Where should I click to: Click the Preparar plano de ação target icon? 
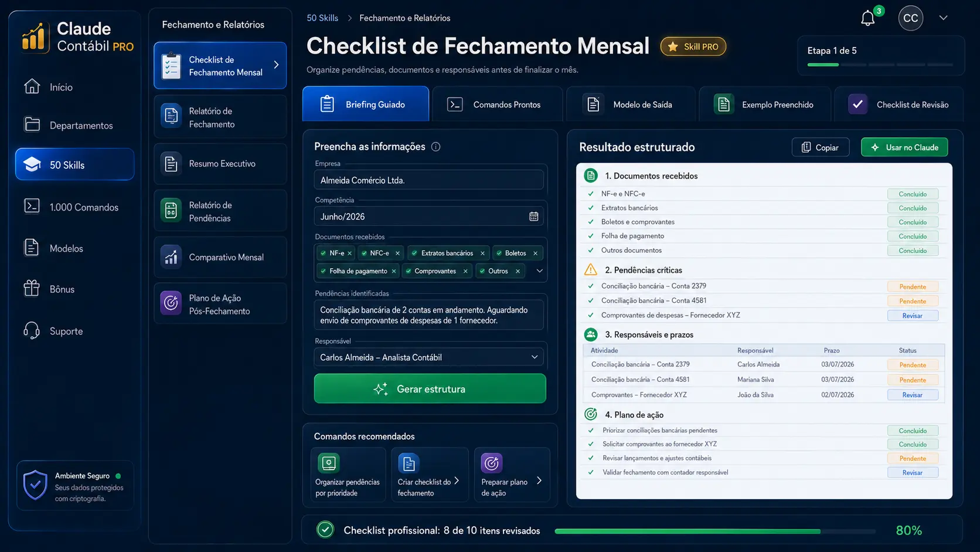coord(491,463)
